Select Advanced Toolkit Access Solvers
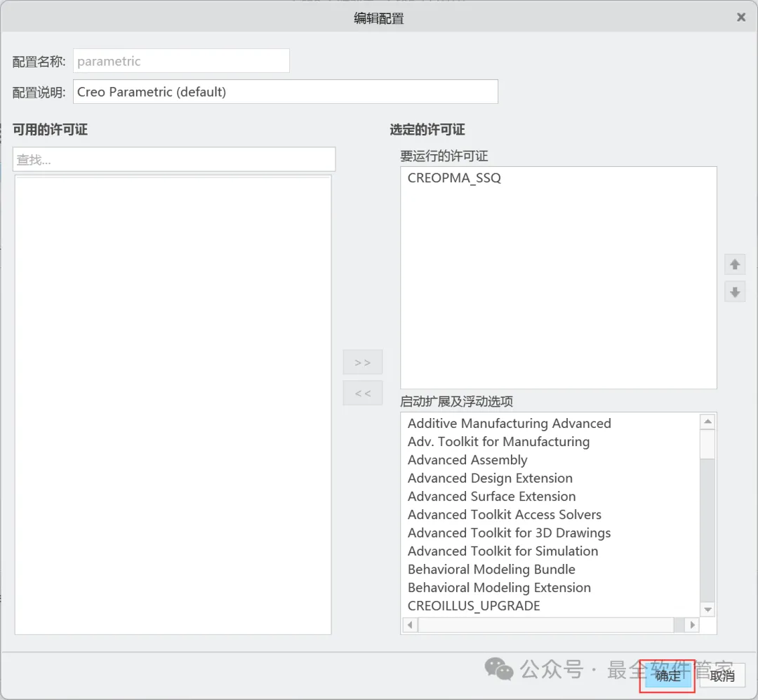This screenshot has height=700, width=758. [504, 515]
